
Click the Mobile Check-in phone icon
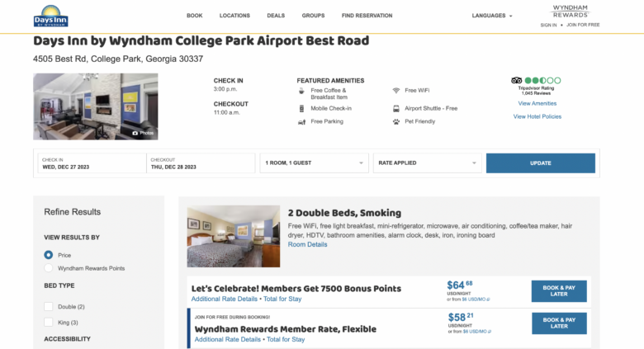click(301, 108)
